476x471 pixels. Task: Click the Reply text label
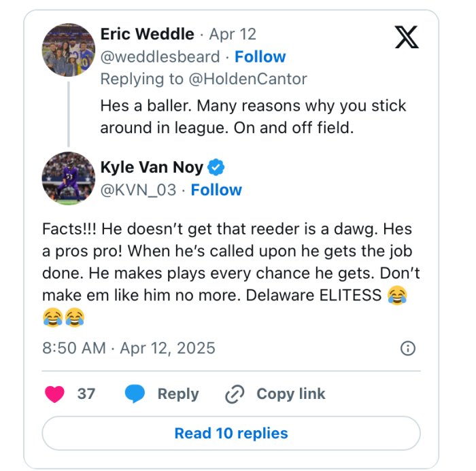coord(178,394)
